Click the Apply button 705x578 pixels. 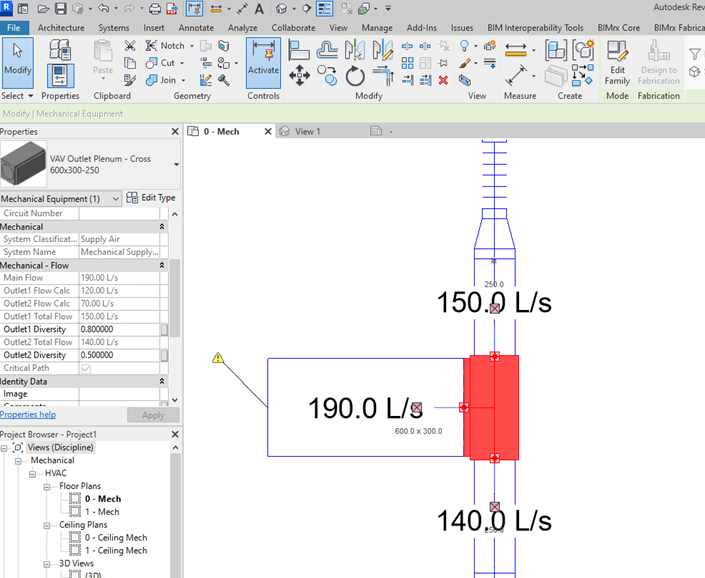(153, 415)
